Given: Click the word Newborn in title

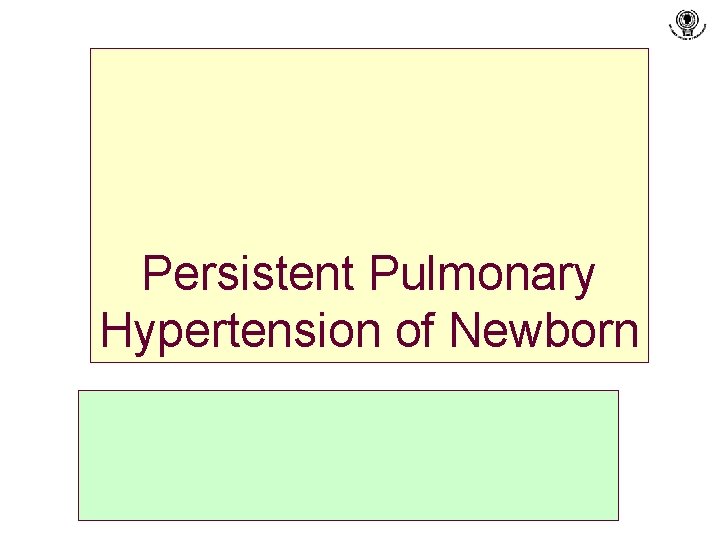Looking at the screenshot, I should [544, 330].
